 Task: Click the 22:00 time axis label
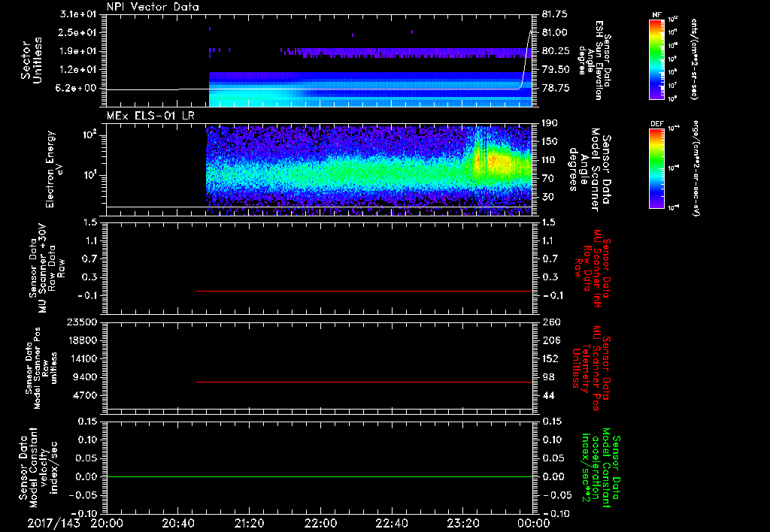click(320, 523)
